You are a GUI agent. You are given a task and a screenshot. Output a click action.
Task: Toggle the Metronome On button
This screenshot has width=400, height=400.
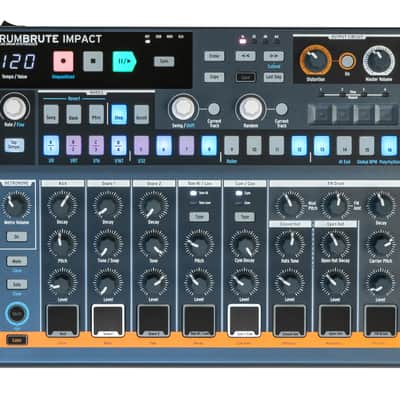tap(17, 236)
